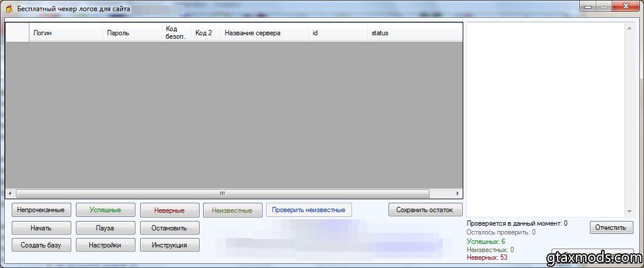Show Неверные results
This screenshot has height=268, width=644.
pos(170,210)
